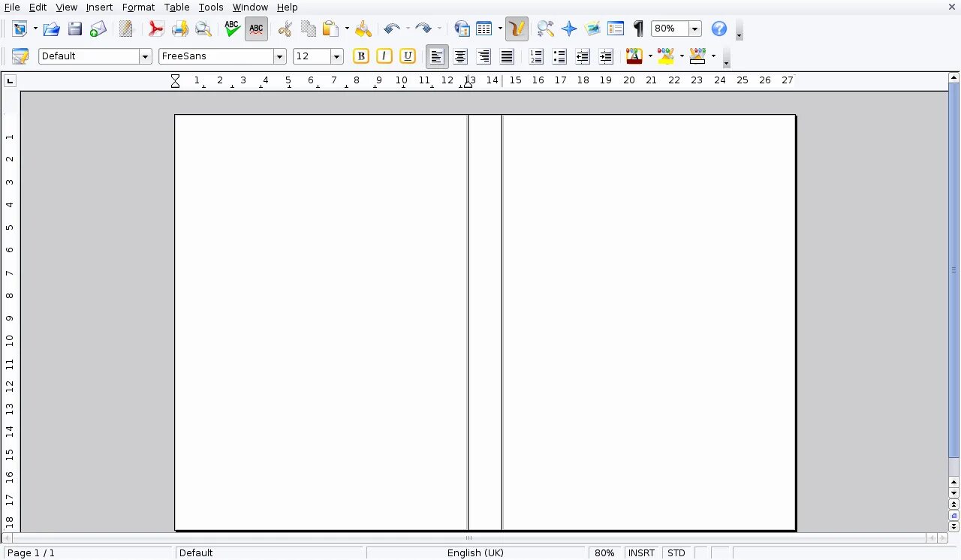The width and height of the screenshot is (961, 560).
Task: Expand the font size dropdown
Action: (337, 56)
